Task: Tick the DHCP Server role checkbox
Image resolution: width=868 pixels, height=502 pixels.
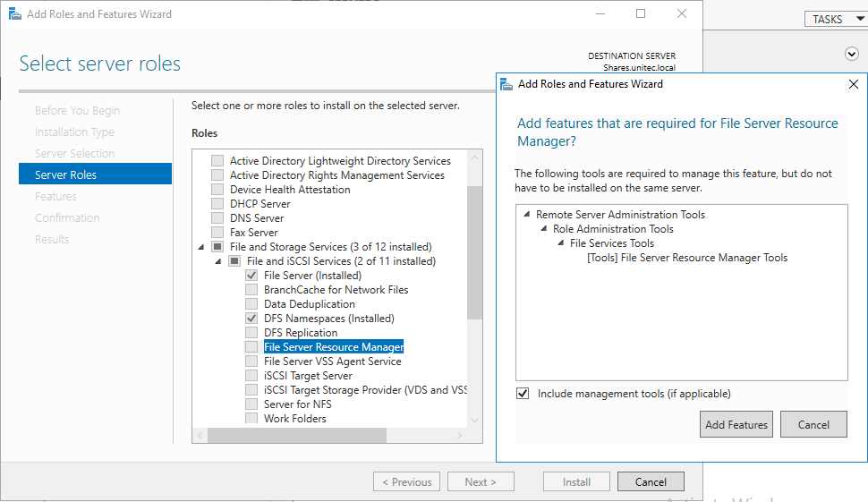Action: pyautogui.click(x=217, y=204)
